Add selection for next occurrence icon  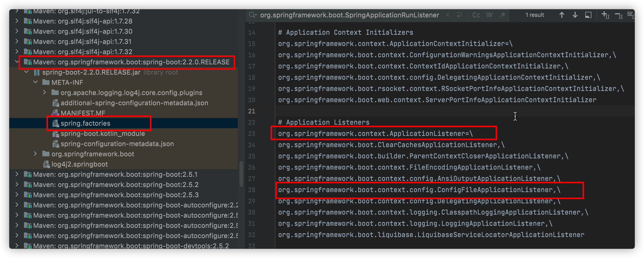coord(605,15)
